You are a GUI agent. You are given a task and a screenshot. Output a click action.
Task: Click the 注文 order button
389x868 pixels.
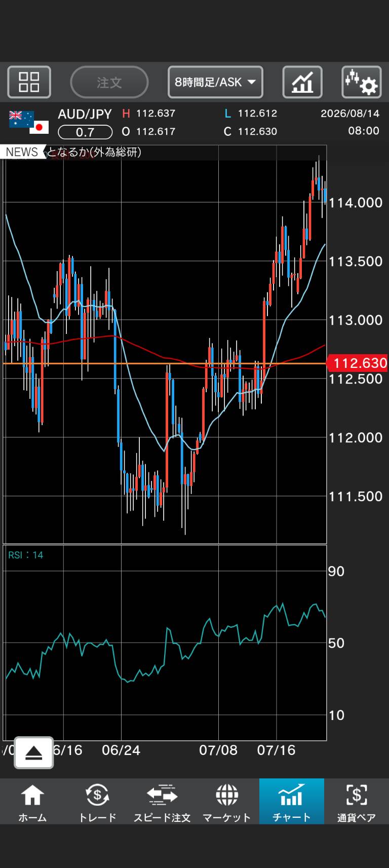(x=109, y=82)
